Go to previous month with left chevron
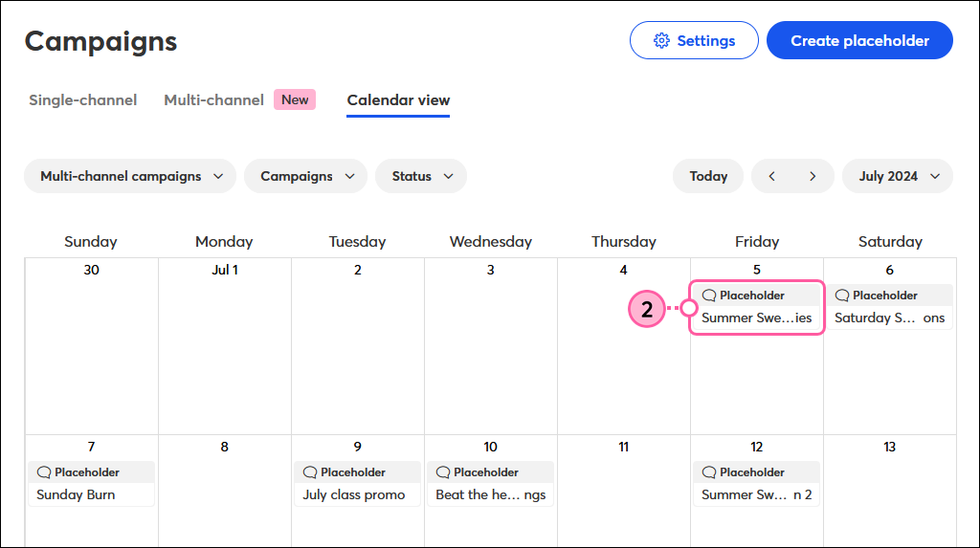980x548 pixels. (x=772, y=176)
